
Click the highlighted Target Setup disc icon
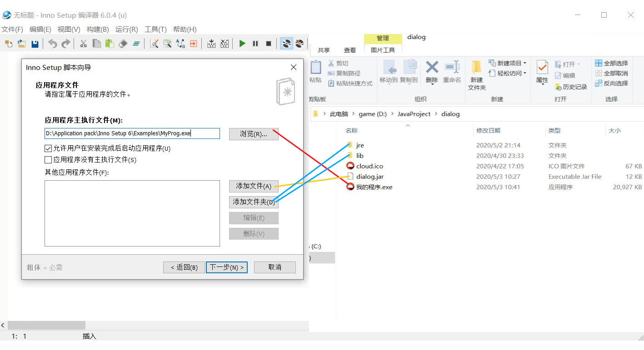pos(286,44)
